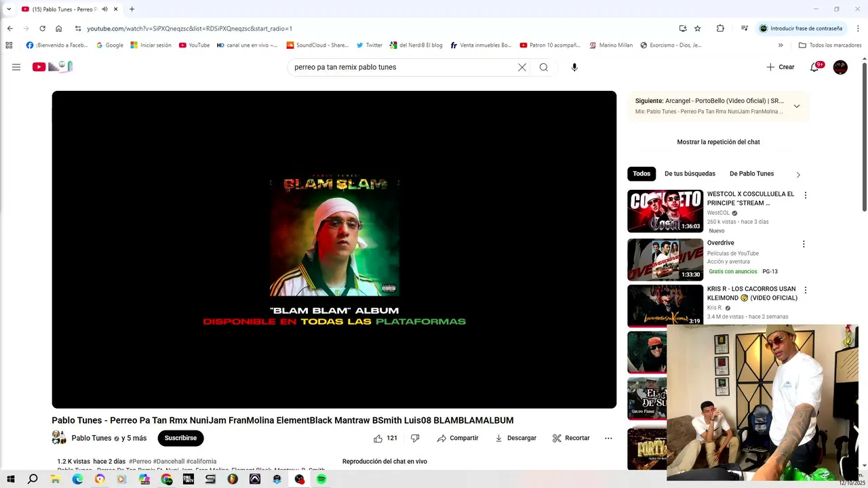Show next filter chips arrow
The height and width of the screenshot is (488, 868).
798,175
